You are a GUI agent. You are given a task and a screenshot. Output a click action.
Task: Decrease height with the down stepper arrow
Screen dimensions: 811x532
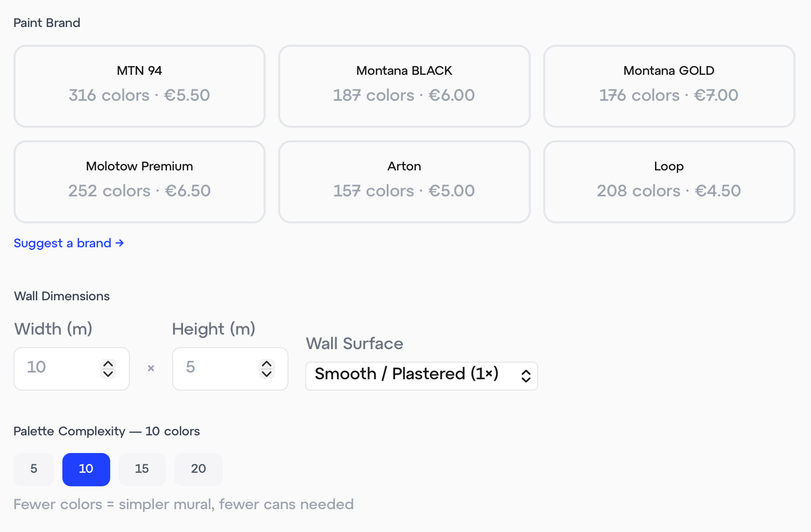[267, 374]
